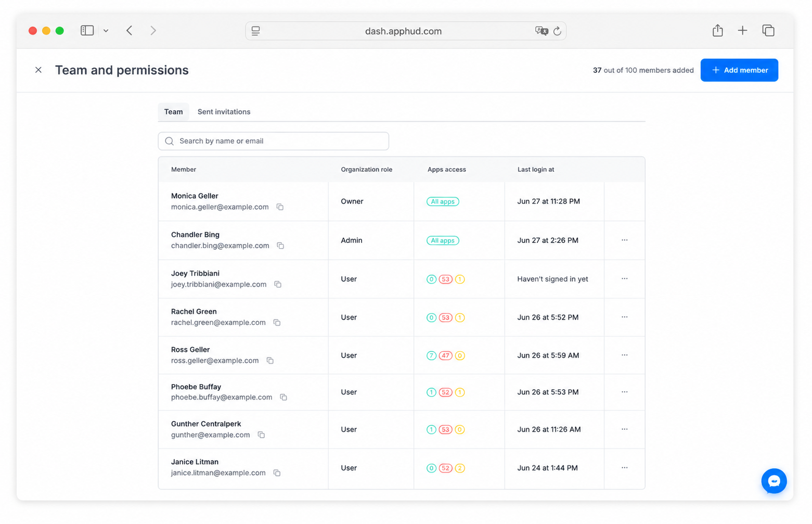Go forward in browser history

(153, 31)
